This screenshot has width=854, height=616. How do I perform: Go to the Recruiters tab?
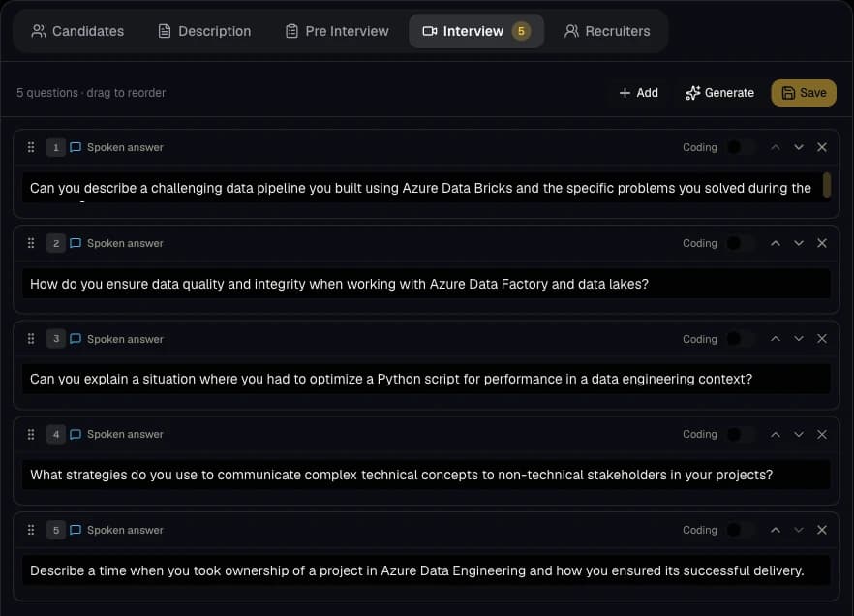[607, 31]
